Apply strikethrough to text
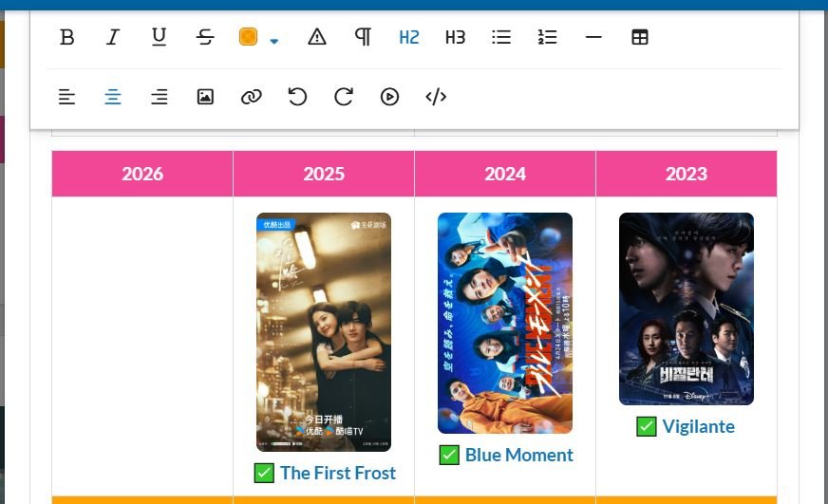Screen dimensions: 828x504 pos(205,37)
